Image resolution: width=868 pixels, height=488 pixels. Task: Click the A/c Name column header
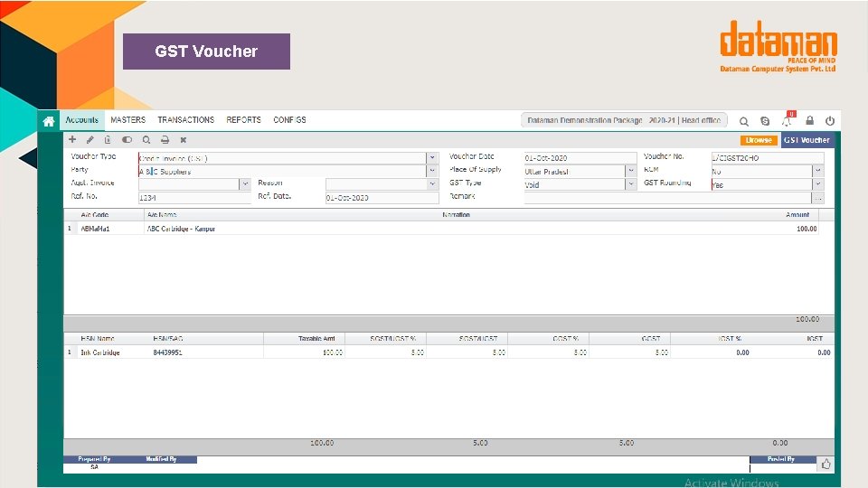pos(162,215)
